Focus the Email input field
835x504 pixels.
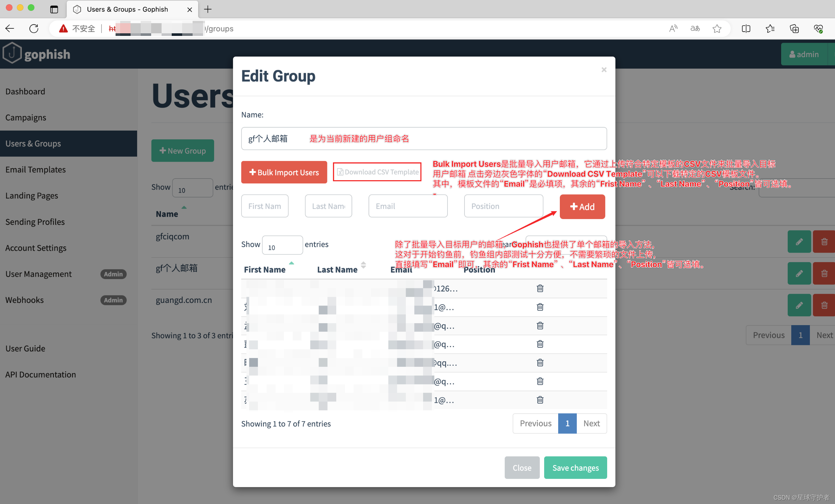point(408,206)
